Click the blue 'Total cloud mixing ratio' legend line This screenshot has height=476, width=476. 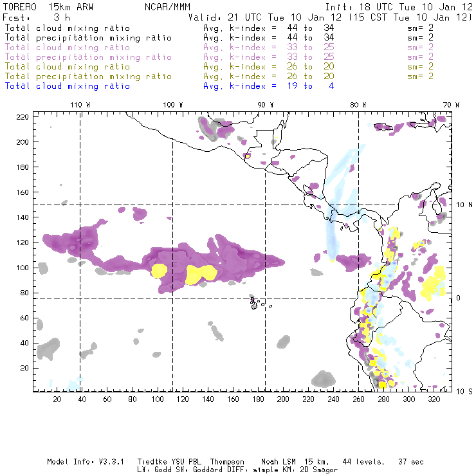click(68, 86)
